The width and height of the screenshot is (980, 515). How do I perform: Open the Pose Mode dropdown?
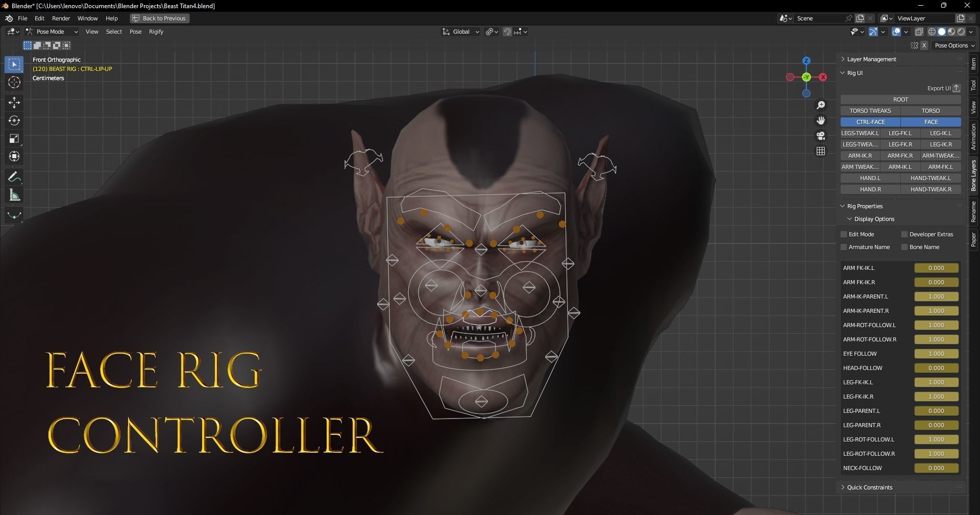click(52, 32)
